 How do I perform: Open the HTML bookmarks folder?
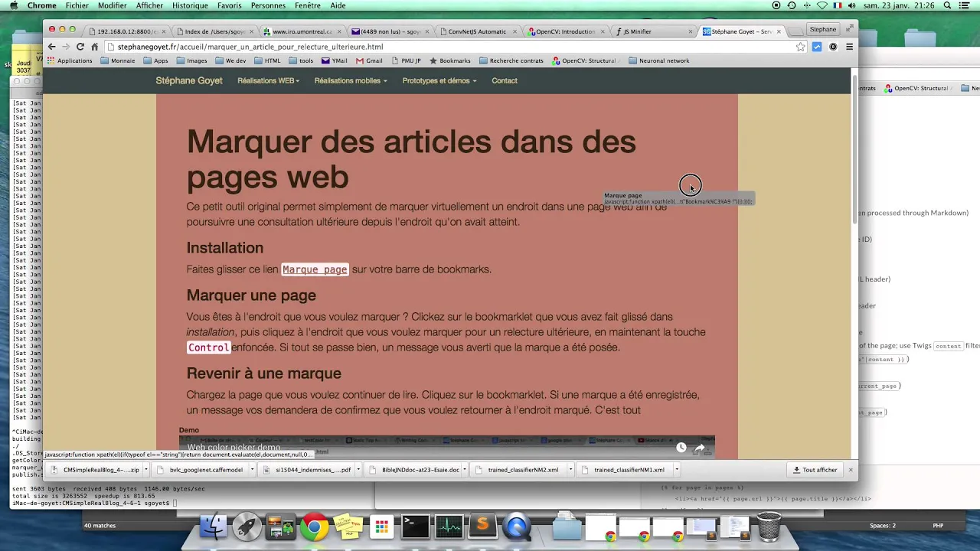pyautogui.click(x=267, y=60)
